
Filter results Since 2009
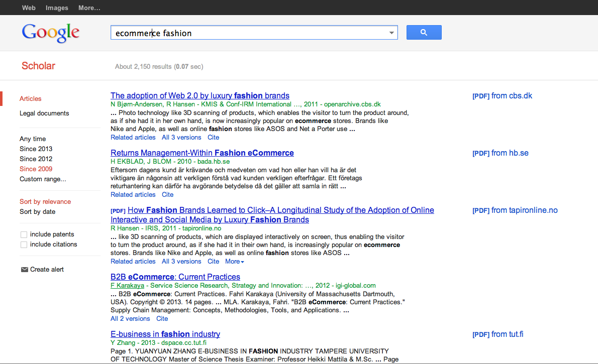[36, 169]
